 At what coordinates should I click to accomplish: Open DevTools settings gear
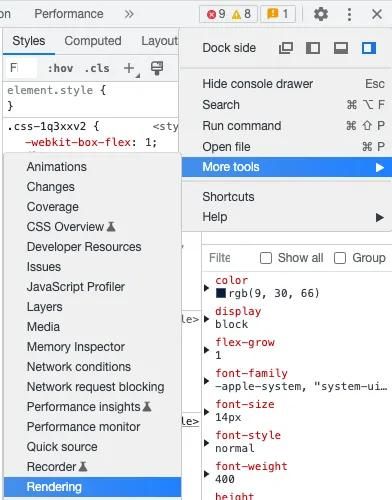[321, 14]
